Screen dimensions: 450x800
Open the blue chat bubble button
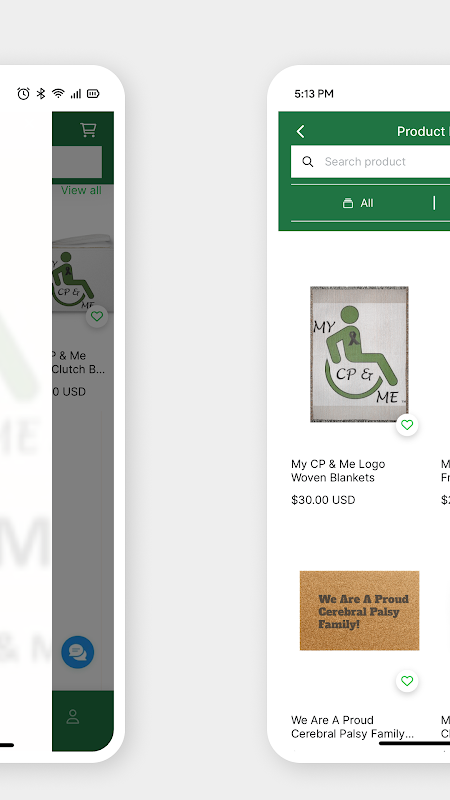coord(78,652)
